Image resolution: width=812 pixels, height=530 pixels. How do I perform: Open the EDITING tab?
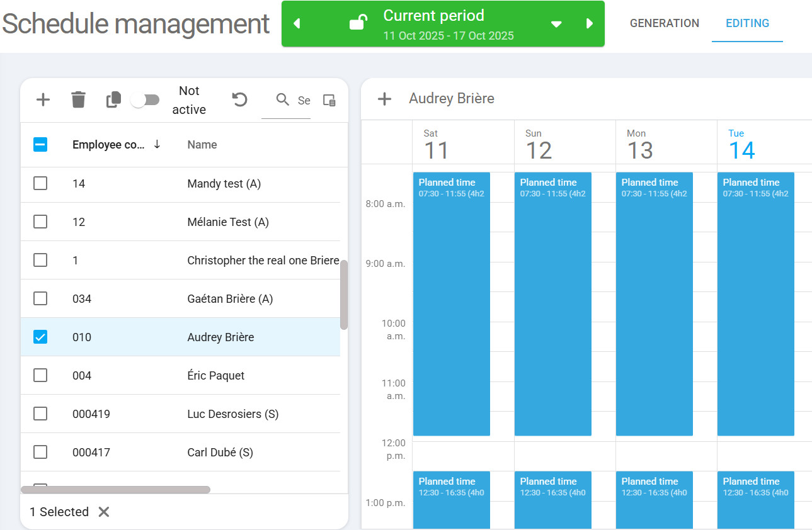pos(747,23)
